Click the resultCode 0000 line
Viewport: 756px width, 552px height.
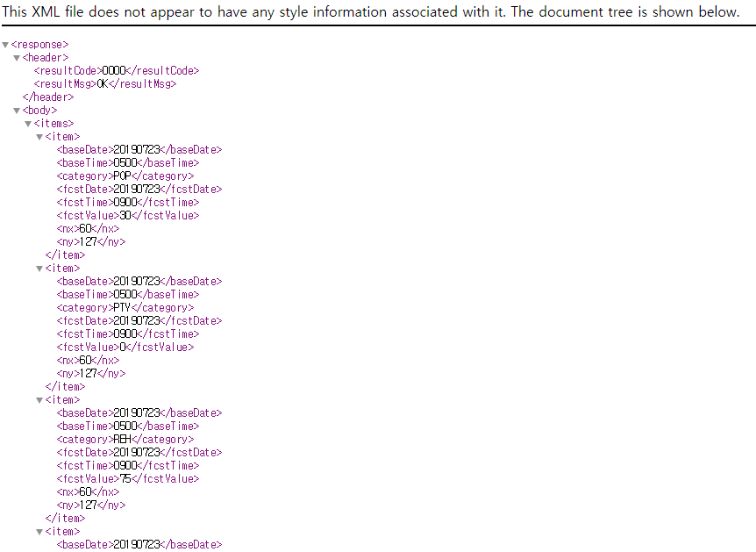click(116, 71)
